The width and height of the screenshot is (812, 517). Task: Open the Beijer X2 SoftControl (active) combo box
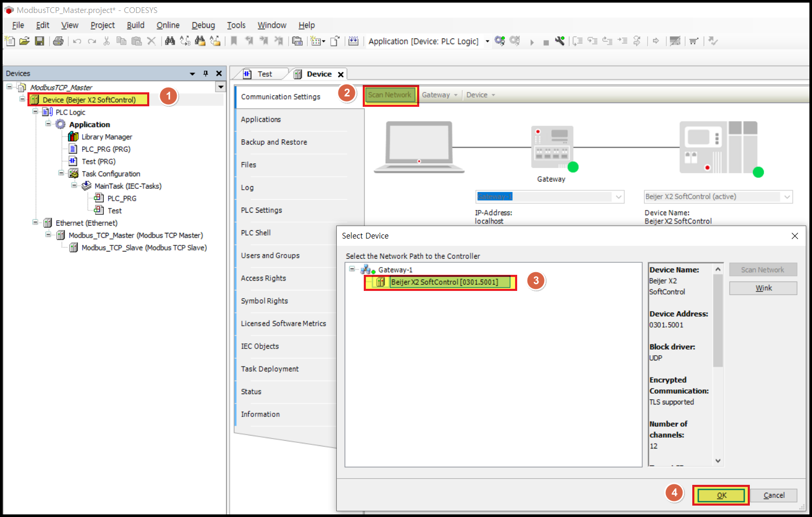click(718, 197)
